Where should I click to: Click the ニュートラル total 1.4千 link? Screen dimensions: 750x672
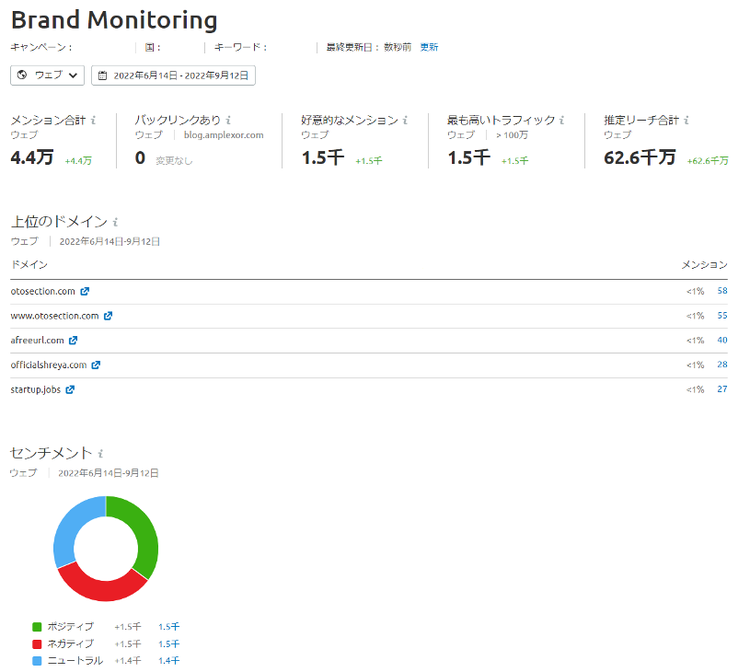tap(169, 661)
